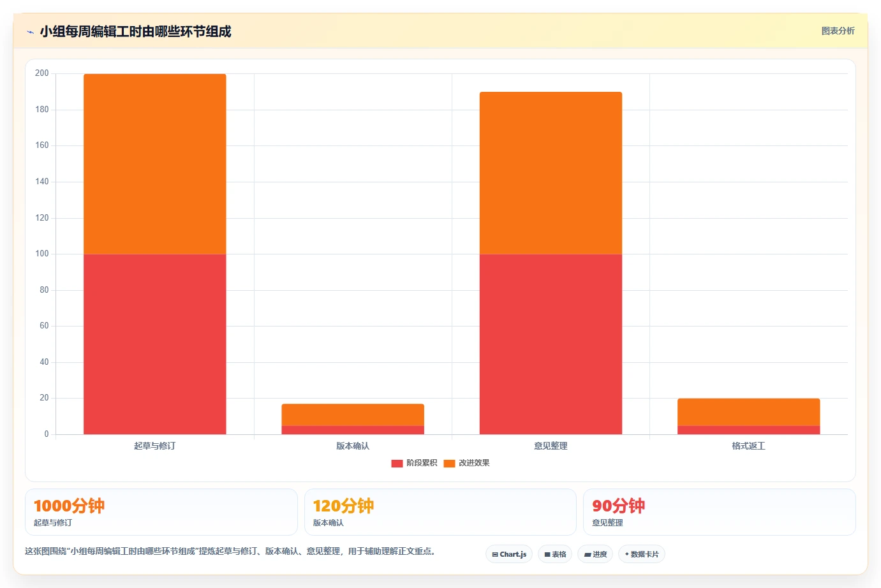This screenshot has width=881, height=588.
Task: Toggle the 改进效果 orange legend swatch
Action: click(449, 463)
